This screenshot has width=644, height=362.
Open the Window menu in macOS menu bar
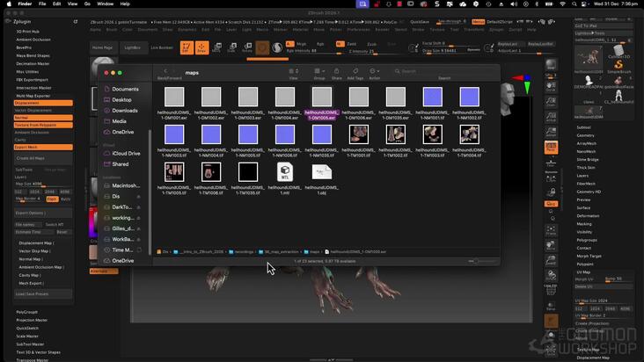106,4
